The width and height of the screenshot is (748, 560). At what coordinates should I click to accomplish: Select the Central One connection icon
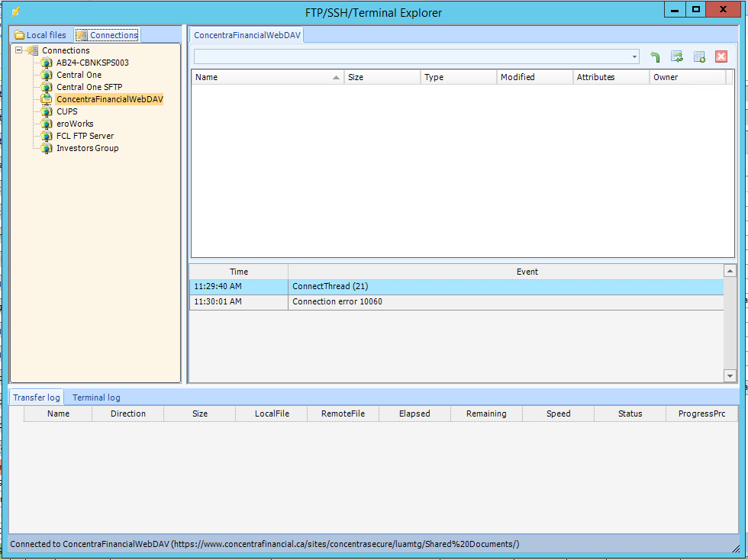[x=47, y=75]
